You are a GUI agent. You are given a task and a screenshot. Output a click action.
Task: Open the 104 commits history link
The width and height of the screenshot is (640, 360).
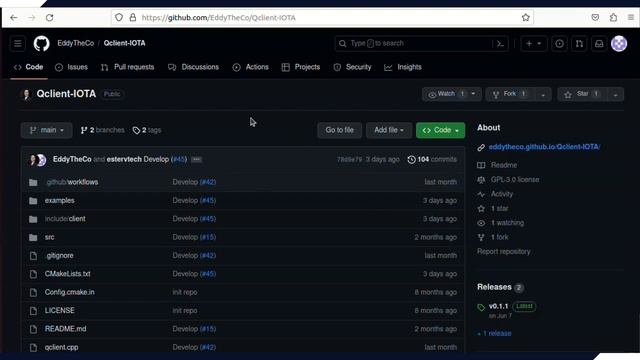click(x=432, y=160)
